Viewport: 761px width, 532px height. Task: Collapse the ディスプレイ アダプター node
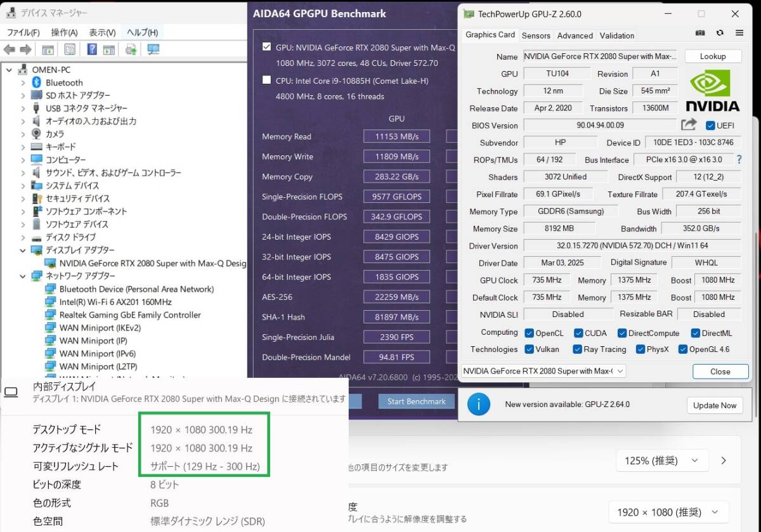coord(23,250)
